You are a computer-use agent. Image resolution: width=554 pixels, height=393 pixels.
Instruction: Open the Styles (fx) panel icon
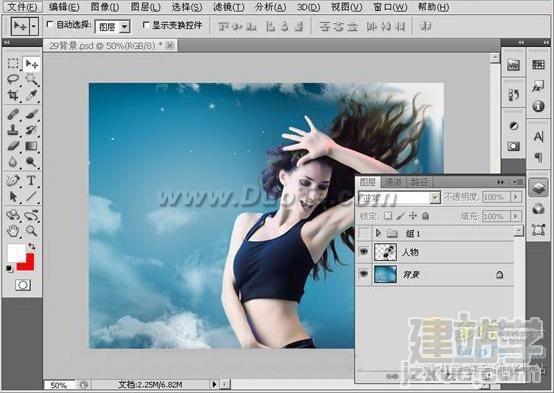click(x=538, y=86)
